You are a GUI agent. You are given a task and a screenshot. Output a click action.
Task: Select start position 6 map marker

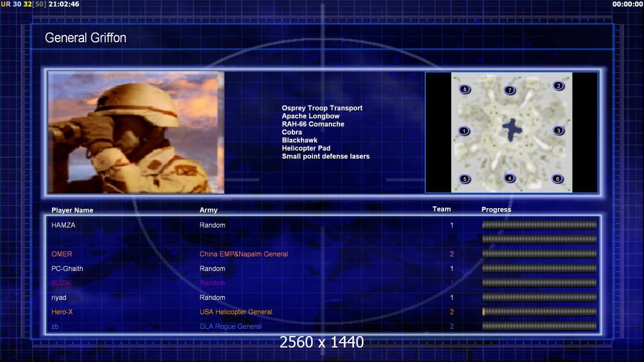click(558, 179)
